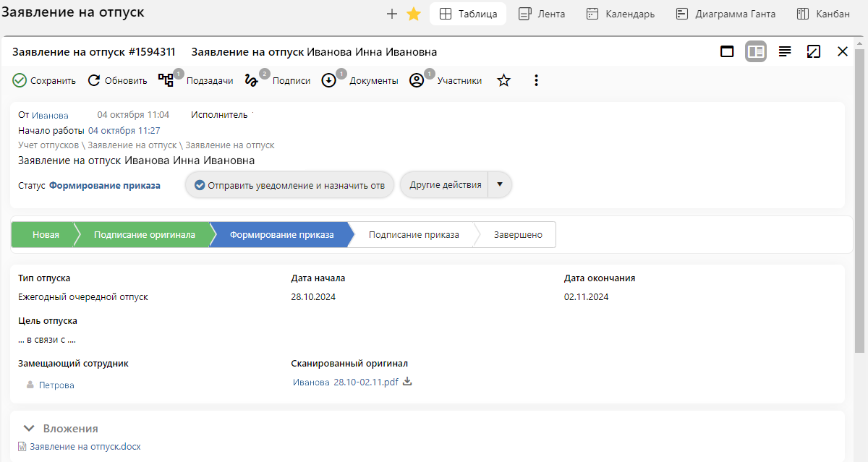Viewport: 868px width, 462px height.
Task: Click Отправить уведомление и назначить отв button
Action: tap(289, 185)
